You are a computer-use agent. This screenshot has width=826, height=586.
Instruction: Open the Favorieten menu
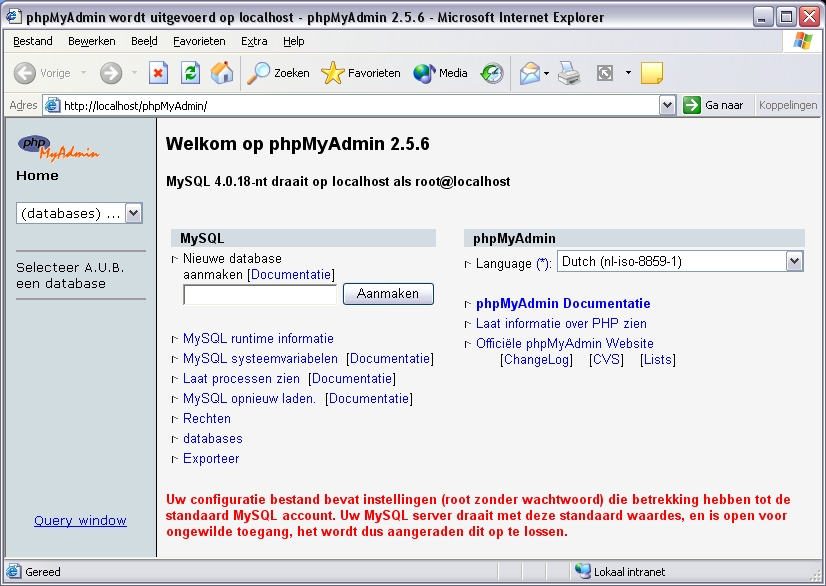[199, 41]
